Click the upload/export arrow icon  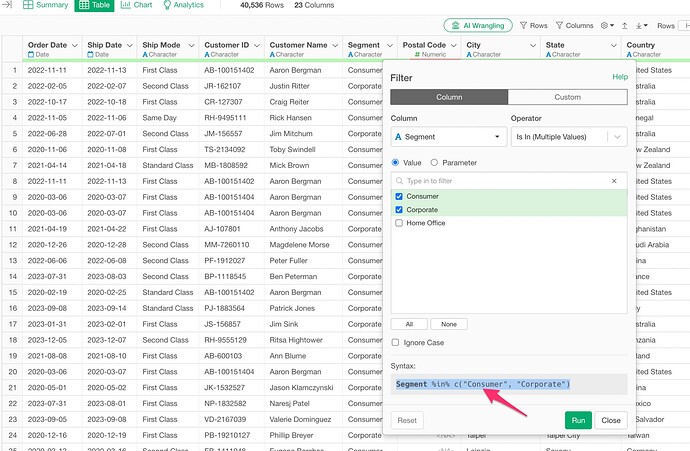[625, 25]
